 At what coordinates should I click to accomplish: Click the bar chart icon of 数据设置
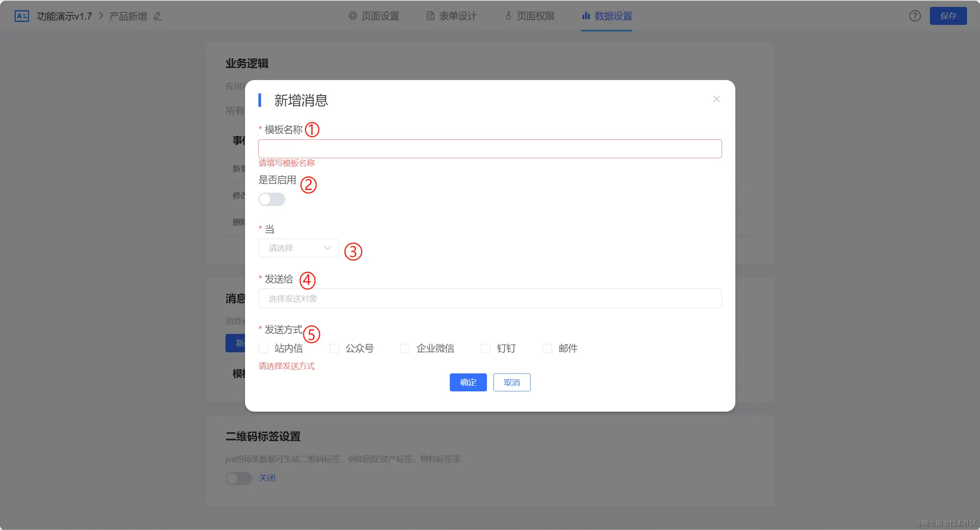pyautogui.click(x=586, y=16)
